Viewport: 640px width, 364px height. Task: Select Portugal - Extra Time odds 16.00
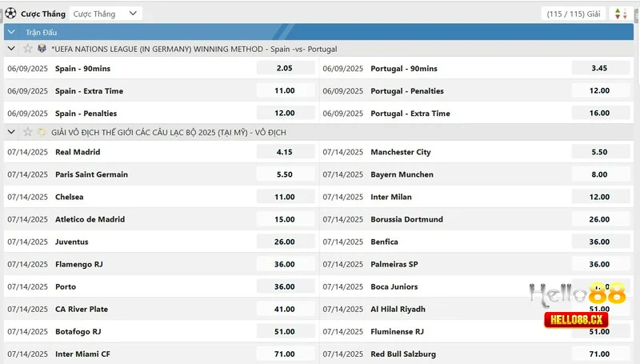point(599,113)
